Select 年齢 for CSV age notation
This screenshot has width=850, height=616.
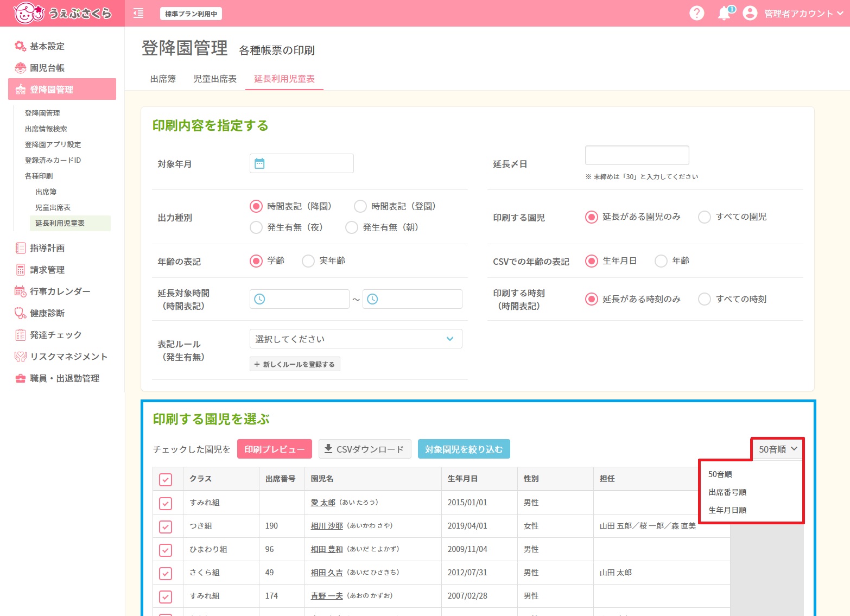661,261
